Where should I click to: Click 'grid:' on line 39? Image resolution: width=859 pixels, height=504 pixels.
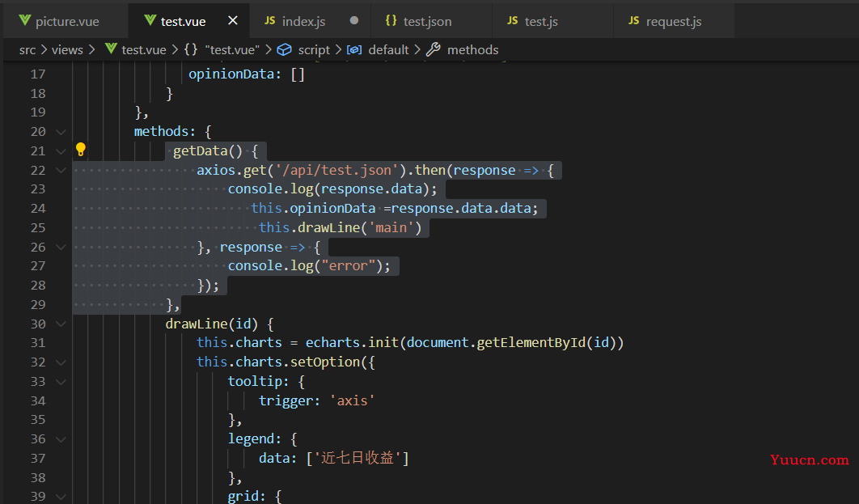point(247,496)
